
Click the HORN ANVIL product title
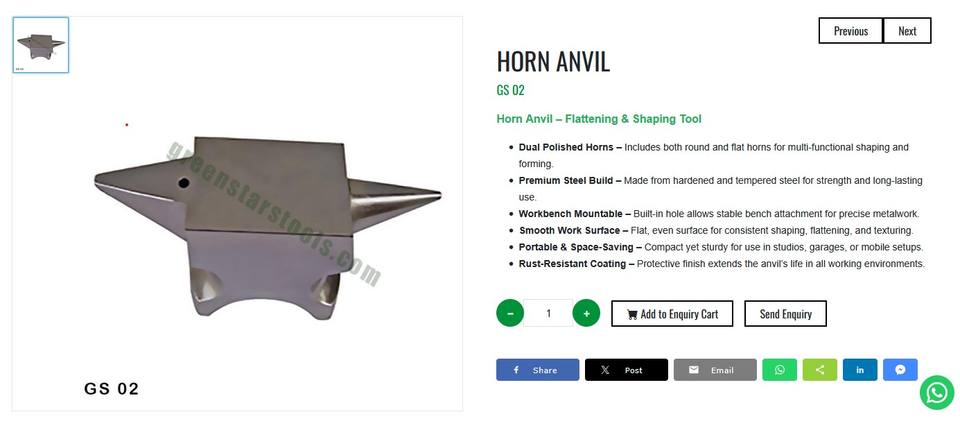tap(553, 62)
